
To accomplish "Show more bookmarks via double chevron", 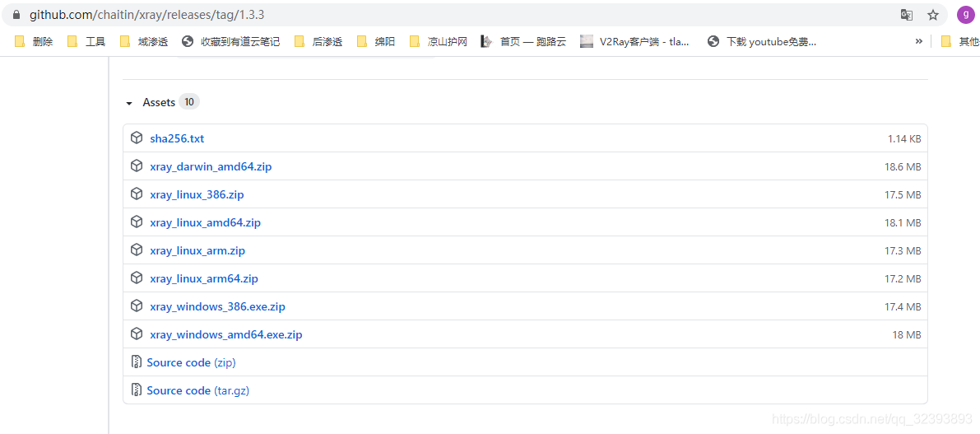I will pos(919,41).
